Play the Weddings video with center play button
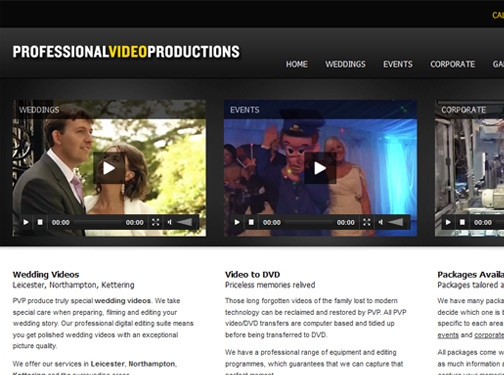 tap(109, 168)
